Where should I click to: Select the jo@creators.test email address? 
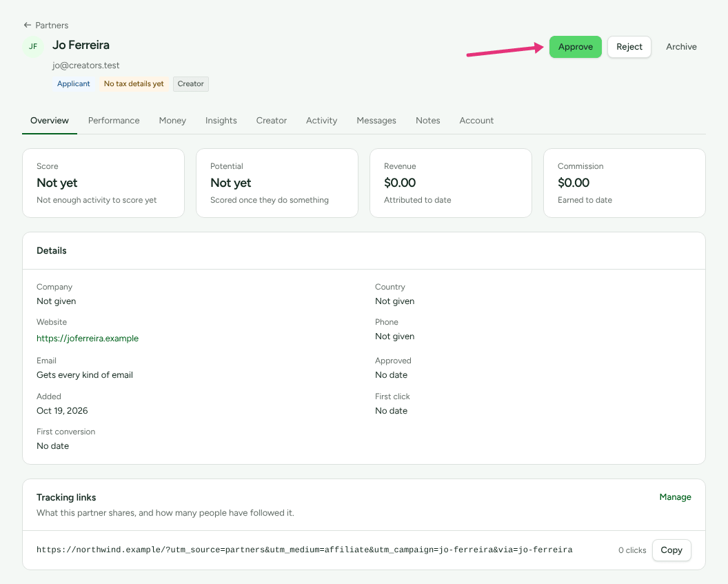[x=86, y=66]
